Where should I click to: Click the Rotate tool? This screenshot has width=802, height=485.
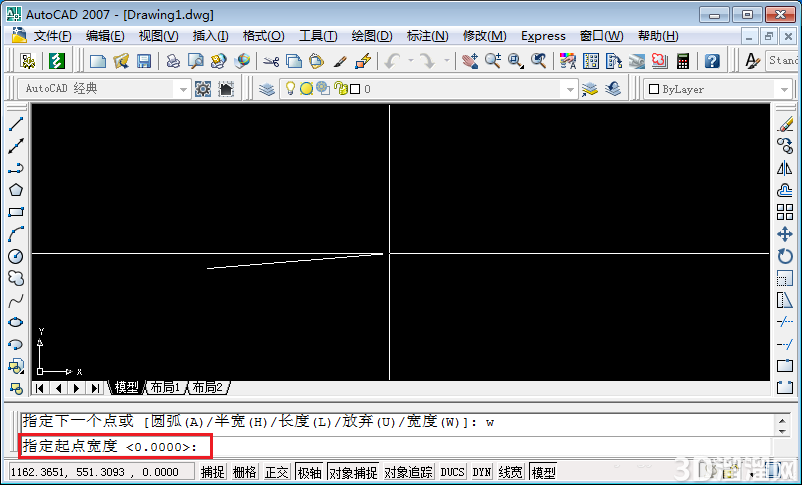tap(785, 256)
